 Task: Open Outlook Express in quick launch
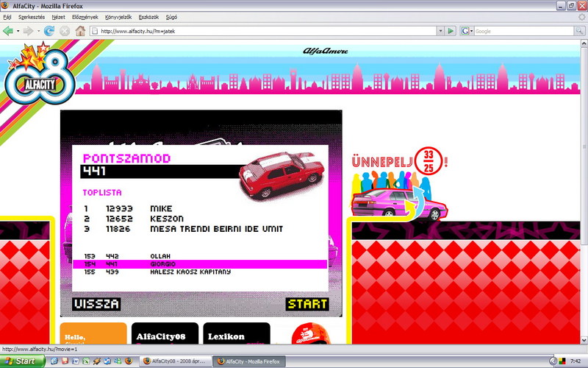107,361
